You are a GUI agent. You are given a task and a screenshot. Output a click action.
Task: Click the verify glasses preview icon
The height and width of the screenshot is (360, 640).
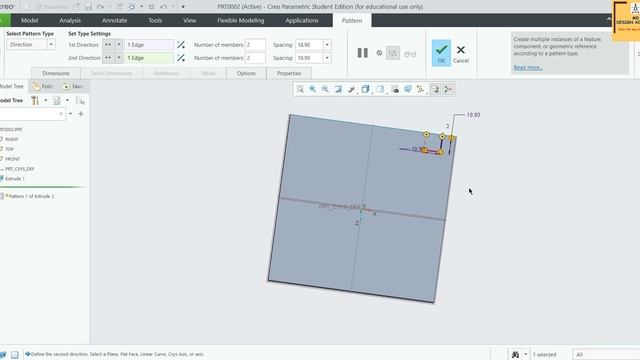(x=410, y=53)
